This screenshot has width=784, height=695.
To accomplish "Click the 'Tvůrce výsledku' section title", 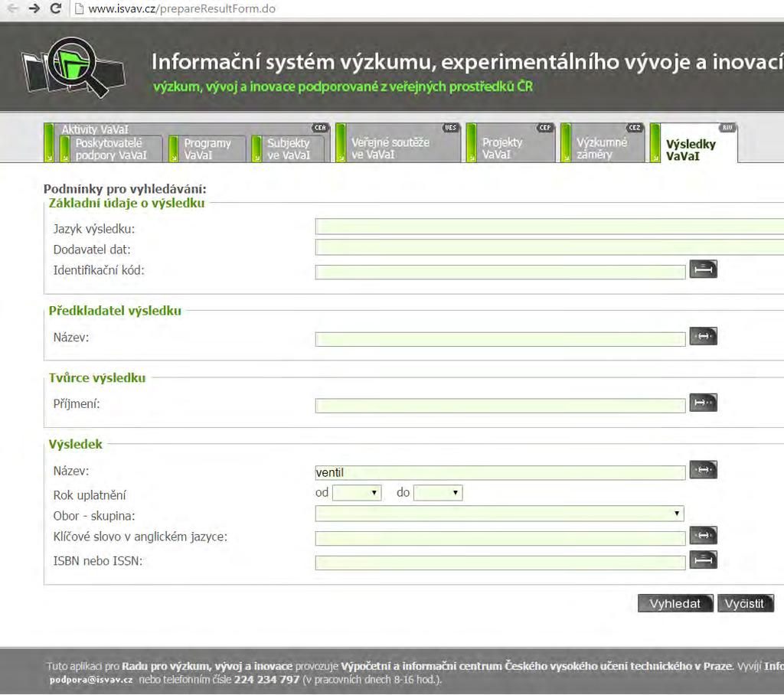I will pyautogui.click(x=97, y=377).
